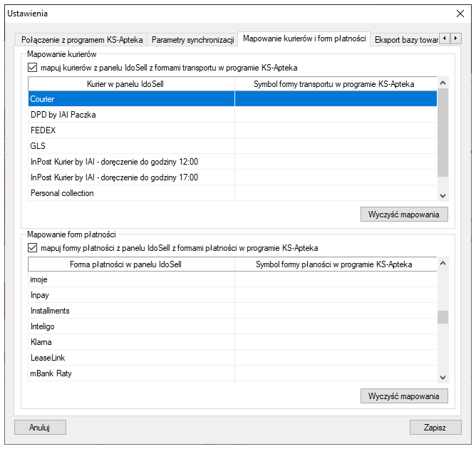The height and width of the screenshot is (449, 476).
Task: Click the Anuluj button
Action: pyautogui.click(x=40, y=427)
